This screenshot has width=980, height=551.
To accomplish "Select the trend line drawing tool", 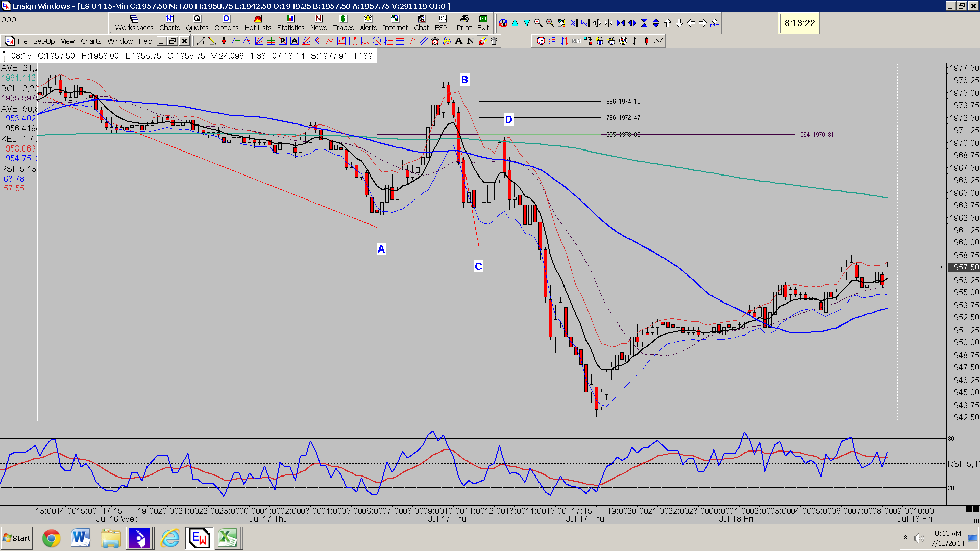I will (x=200, y=41).
